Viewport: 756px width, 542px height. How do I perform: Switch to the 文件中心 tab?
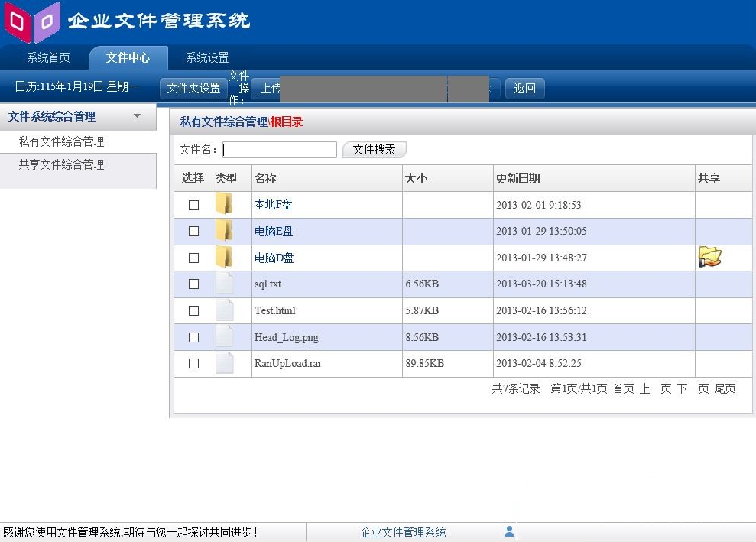pyautogui.click(x=128, y=58)
